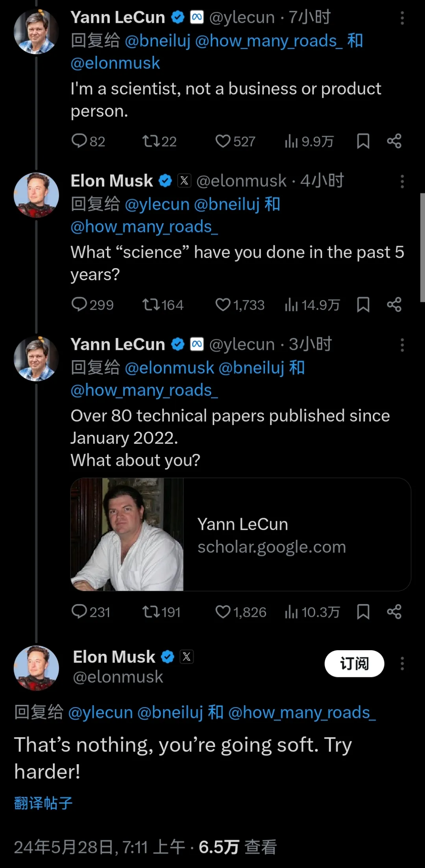Image resolution: width=425 pixels, height=868 pixels.
Task: View analytics showing 9.9万 views
Action: point(309,141)
